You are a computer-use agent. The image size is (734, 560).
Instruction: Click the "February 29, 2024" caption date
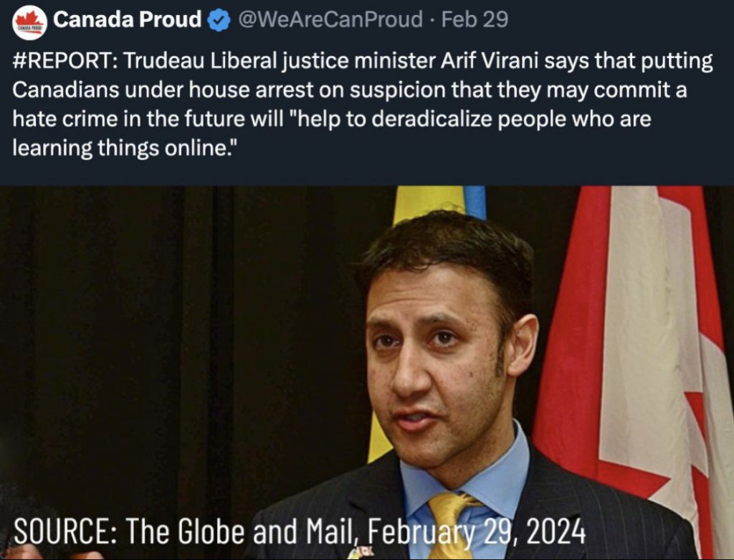click(477, 531)
